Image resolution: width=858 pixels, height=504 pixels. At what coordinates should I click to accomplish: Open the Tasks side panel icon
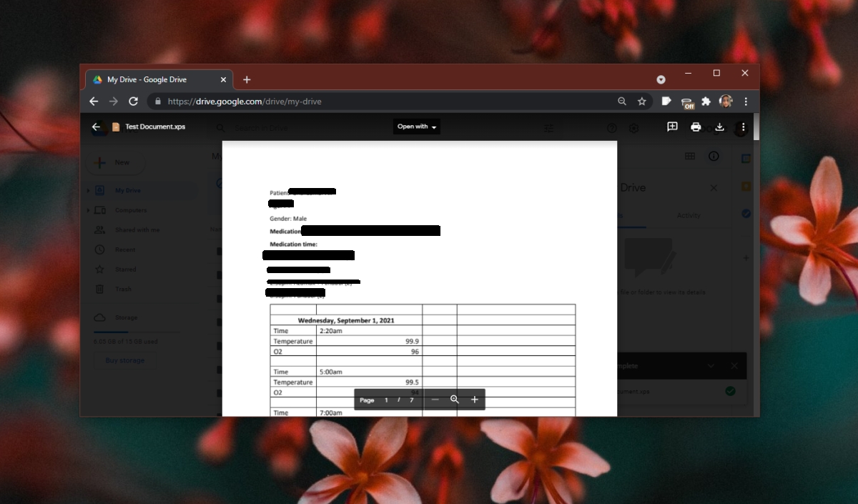[x=746, y=213]
